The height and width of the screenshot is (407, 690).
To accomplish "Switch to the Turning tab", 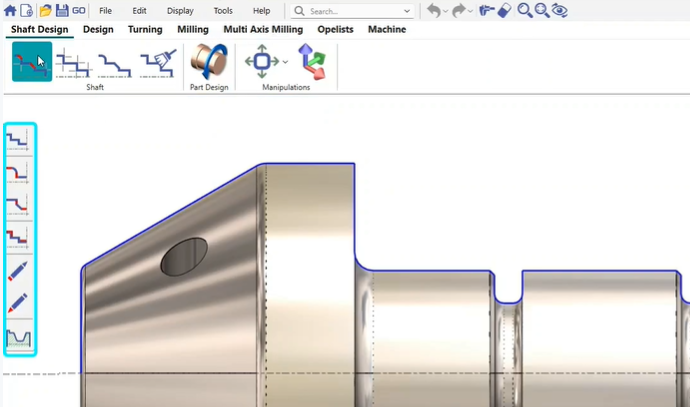I will point(145,29).
